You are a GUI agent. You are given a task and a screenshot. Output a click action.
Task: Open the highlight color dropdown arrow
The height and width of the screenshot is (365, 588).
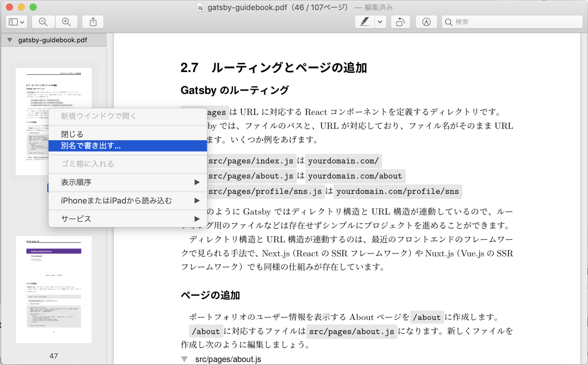pyautogui.click(x=380, y=22)
